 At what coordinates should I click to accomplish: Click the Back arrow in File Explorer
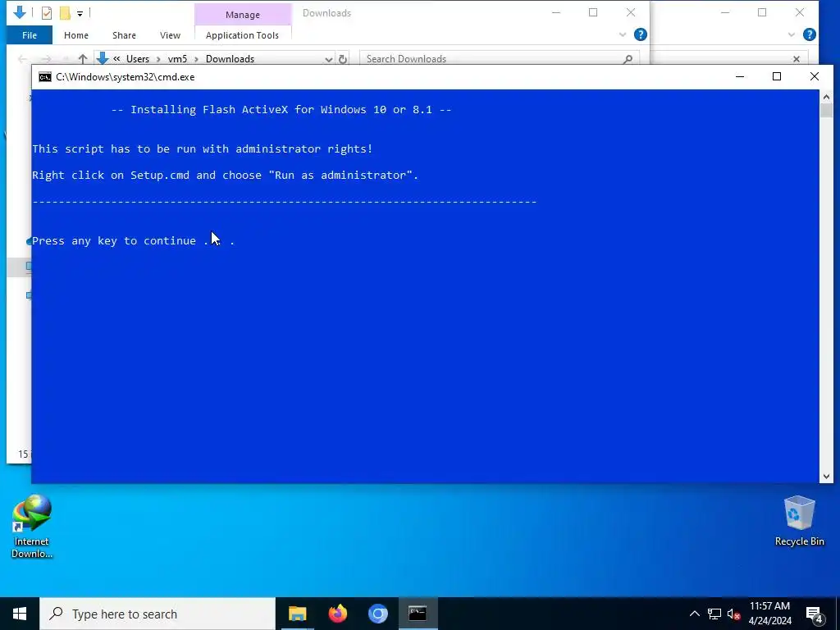(x=22, y=59)
